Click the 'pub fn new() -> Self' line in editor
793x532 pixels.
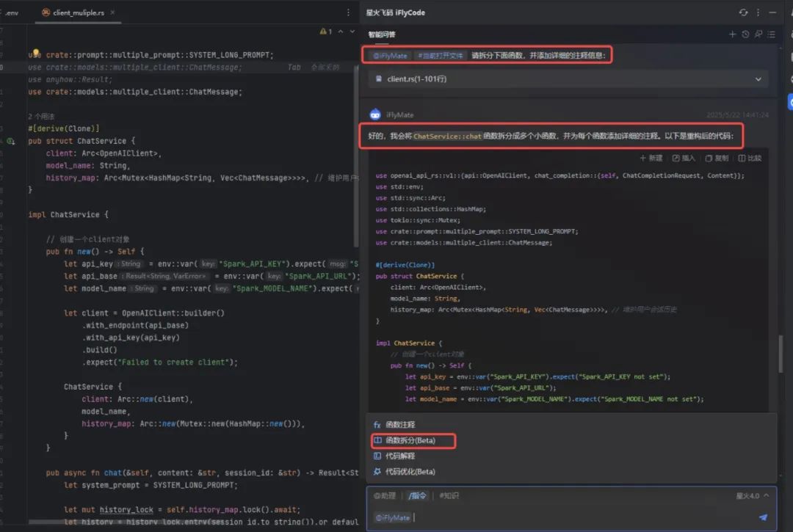95,252
